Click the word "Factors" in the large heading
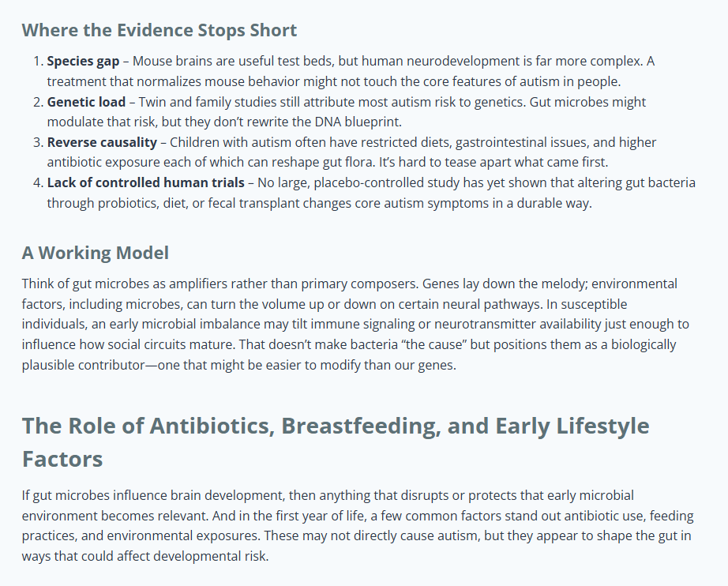This screenshot has height=586, width=728. pyautogui.click(x=62, y=459)
